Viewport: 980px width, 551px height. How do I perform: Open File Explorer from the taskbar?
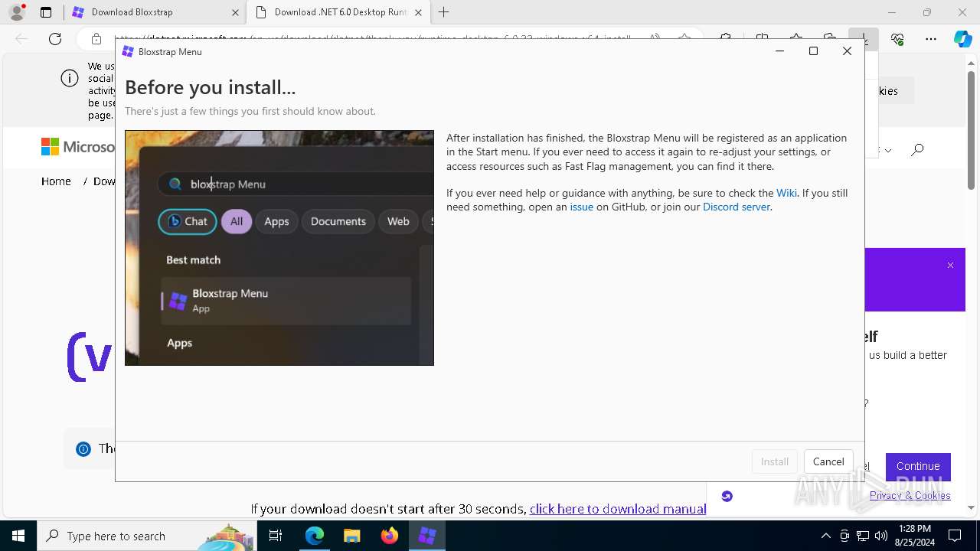tap(352, 536)
